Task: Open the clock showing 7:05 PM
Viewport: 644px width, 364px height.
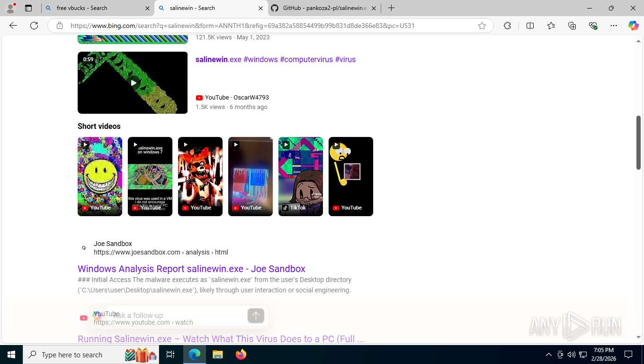Action: tap(603, 355)
